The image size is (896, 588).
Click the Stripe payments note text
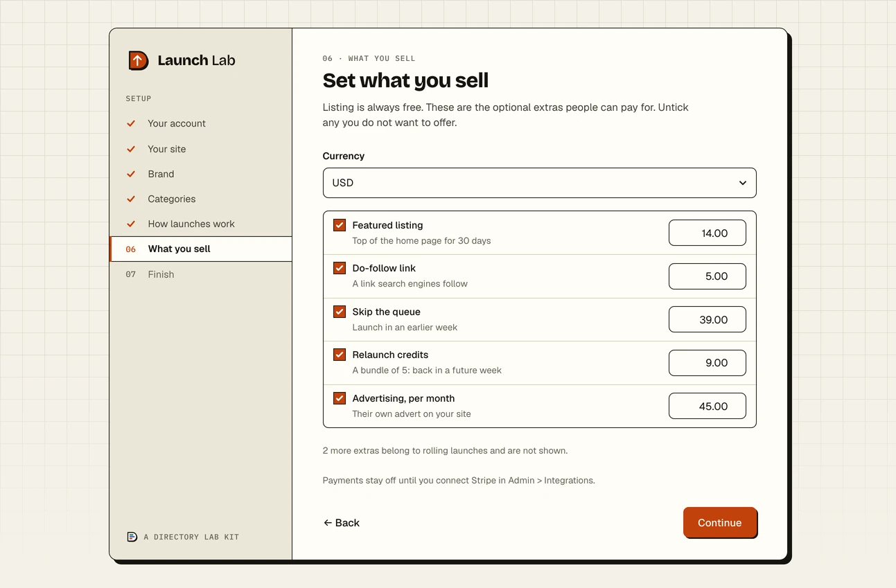pos(459,481)
